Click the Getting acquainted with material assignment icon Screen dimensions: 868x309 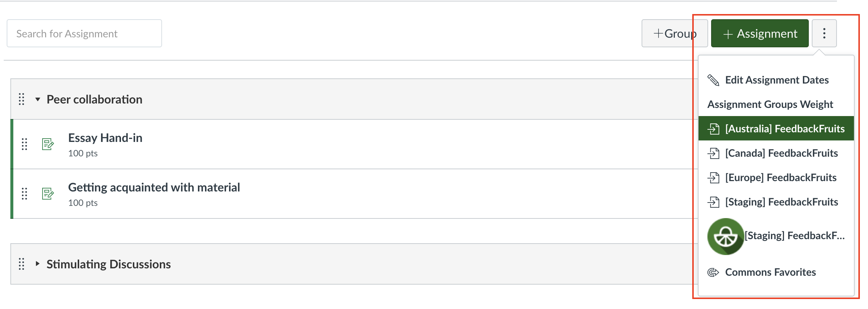[48, 193]
